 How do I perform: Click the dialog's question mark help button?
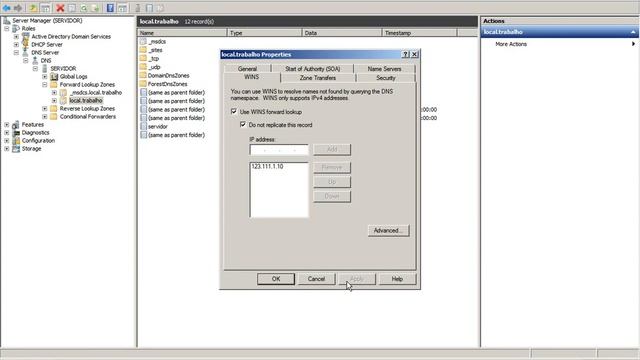pos(405,54)
